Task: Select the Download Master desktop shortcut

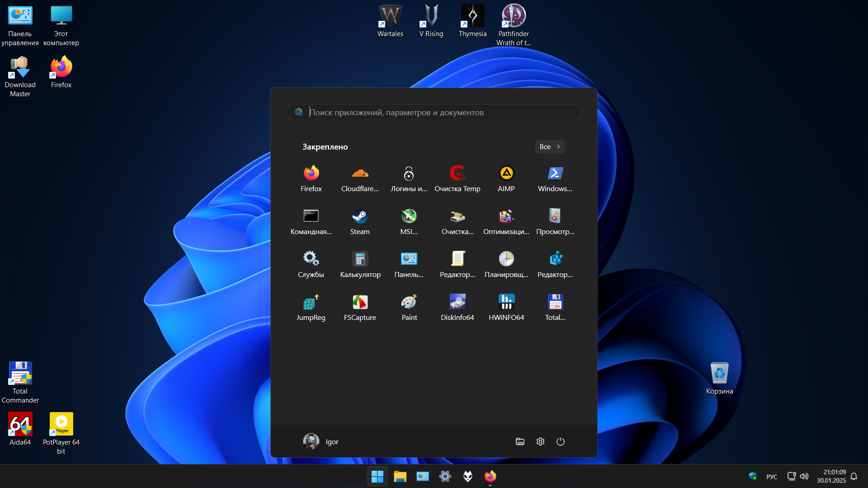Action: point(20,77)
